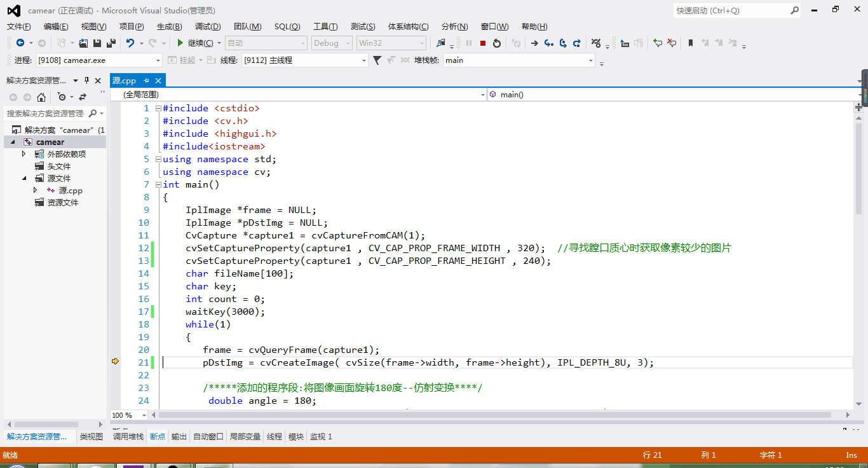Open the 文件(F) menu
This screenshot has width=868, height=468.
19,27
